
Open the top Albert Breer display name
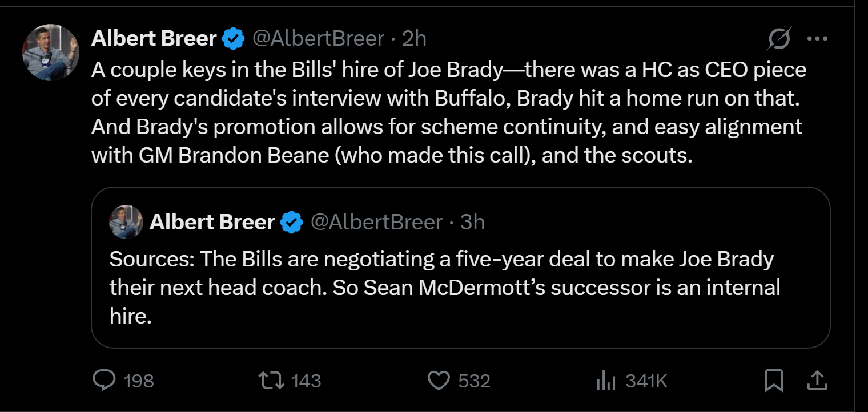tap(154, 39)
